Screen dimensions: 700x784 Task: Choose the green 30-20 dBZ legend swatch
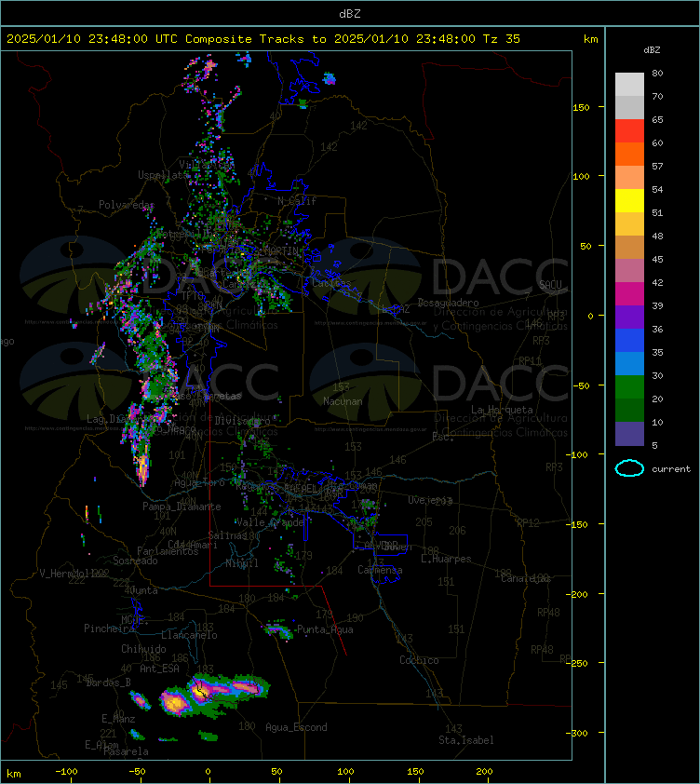click(629, 387)
